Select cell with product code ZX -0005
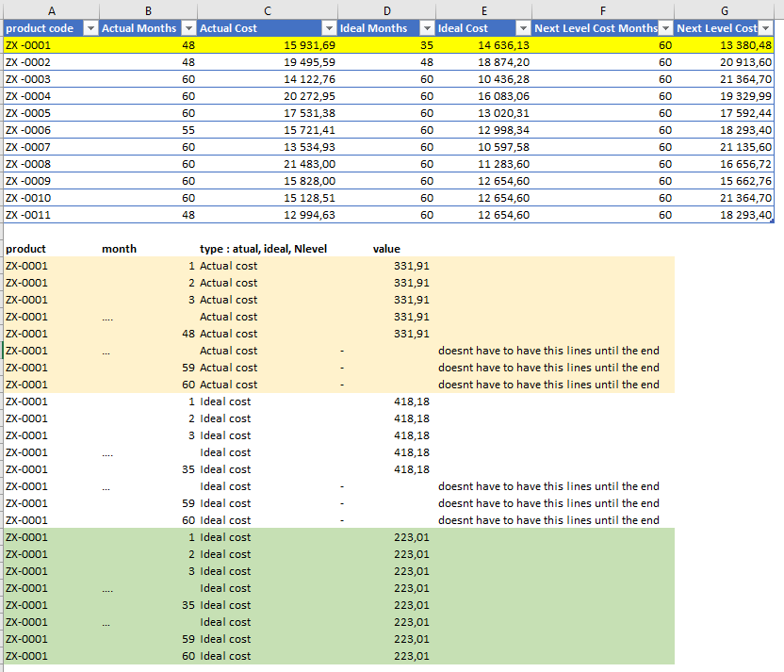Viewport: 784px width, 672px height. (x=52, y=113)
